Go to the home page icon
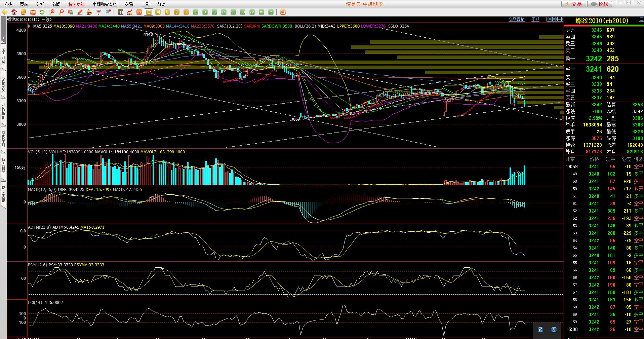644x339 pixels. 14,12
